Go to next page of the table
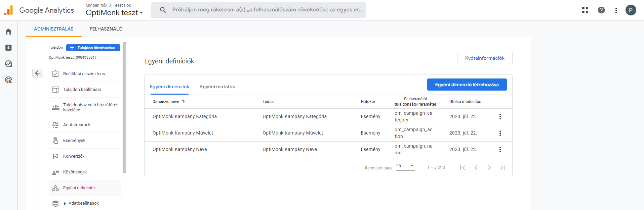 tap(489, 168)
